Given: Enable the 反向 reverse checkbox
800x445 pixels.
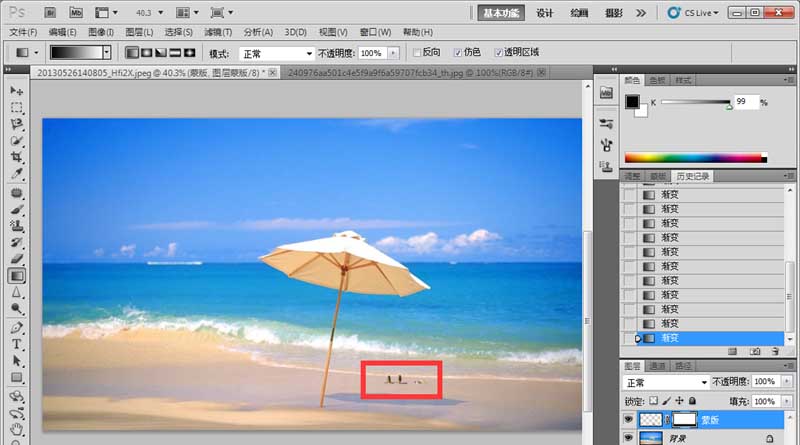Looking at the screenshot, I should 417,53.
